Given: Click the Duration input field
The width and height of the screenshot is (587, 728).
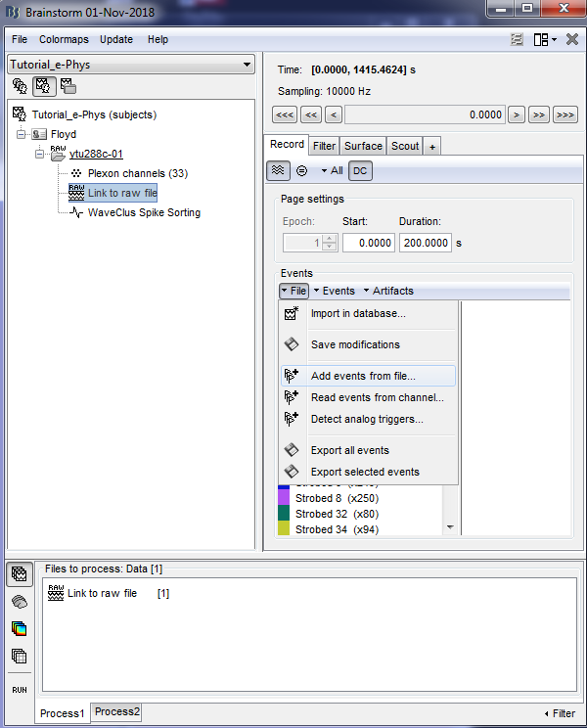Looking at the screenshot, I should point(425,242).
